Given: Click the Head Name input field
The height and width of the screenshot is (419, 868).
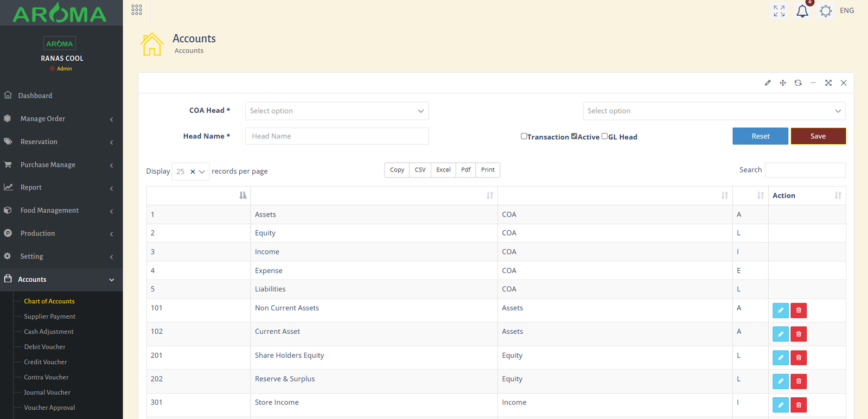Looking at the screenshot, I should [x=336, y=136].
